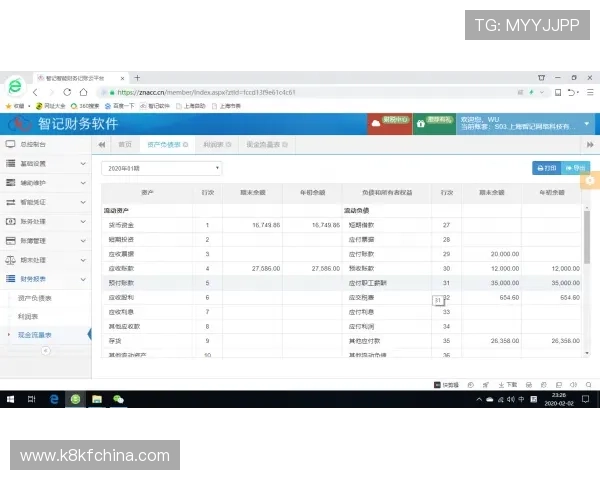This screenshot has width=600, height=480.
Task: Open 利润表 in the sidebar submenu
Action: click(28, 317)
